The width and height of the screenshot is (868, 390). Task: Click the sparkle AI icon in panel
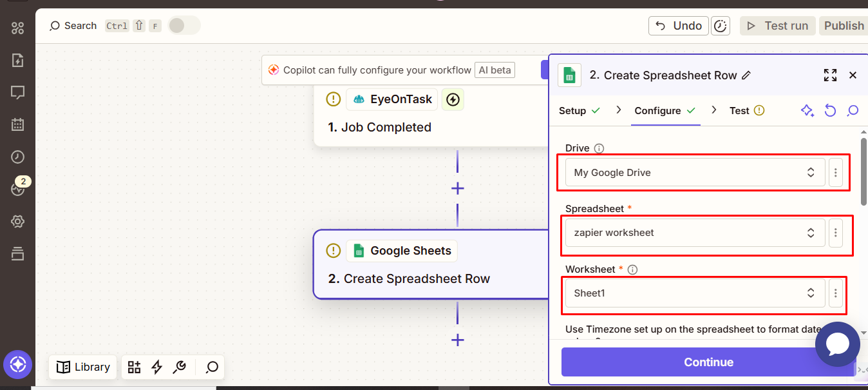[807, 111]
